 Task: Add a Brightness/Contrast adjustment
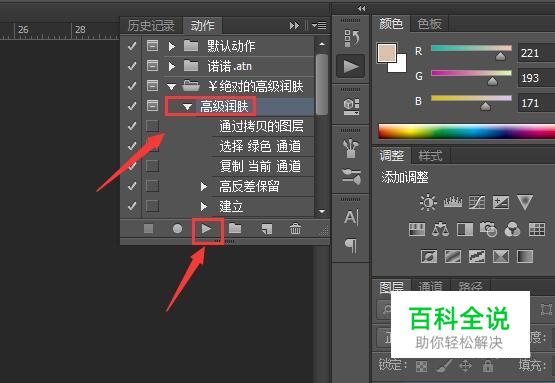(428, 202)
